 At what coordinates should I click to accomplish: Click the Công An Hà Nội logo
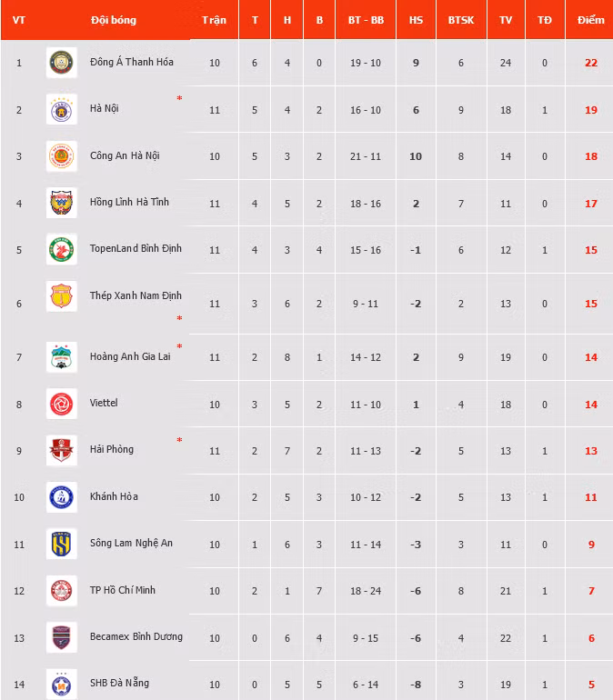pos(62,156)
